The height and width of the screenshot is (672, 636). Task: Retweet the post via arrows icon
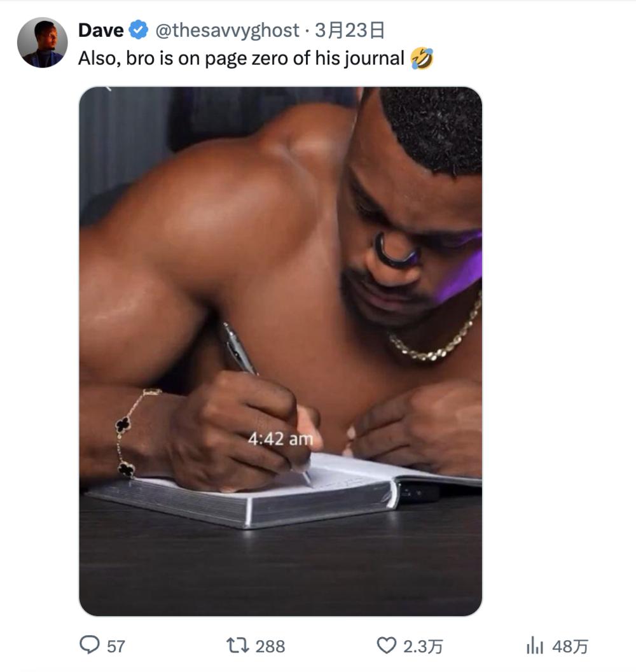[x=237, y=646]
